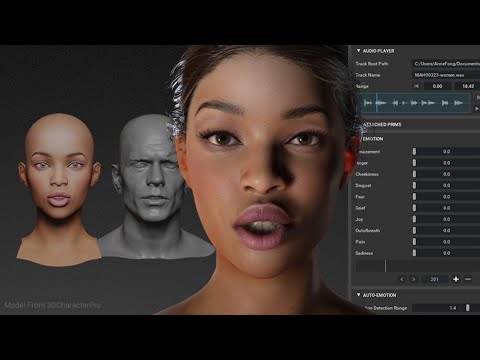480x360 pixels.
Task: Click the range start value 0.00
Action: [x=437, y=86]
